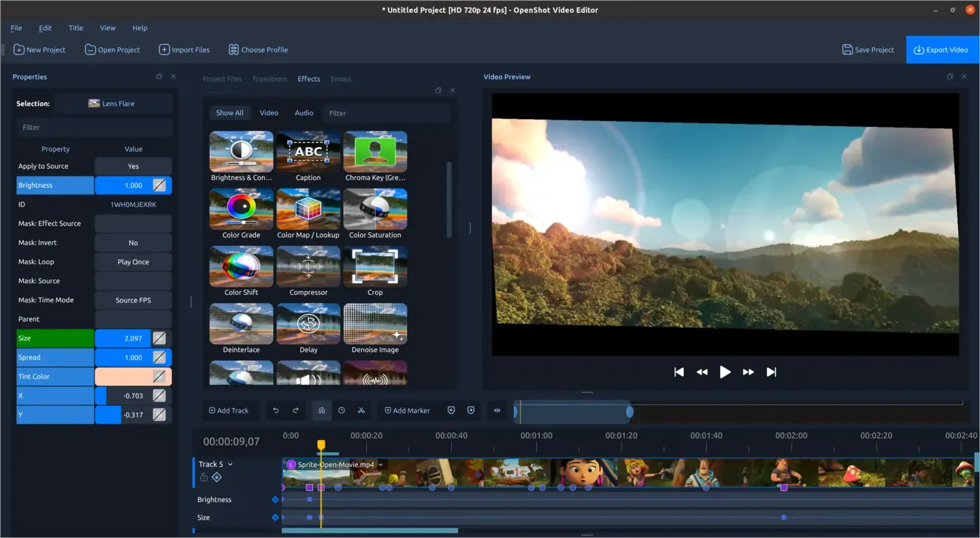This screenshot has height=538, width=980.
Task: Toggle the timing tool clock
Action: (x=342, y=411)
